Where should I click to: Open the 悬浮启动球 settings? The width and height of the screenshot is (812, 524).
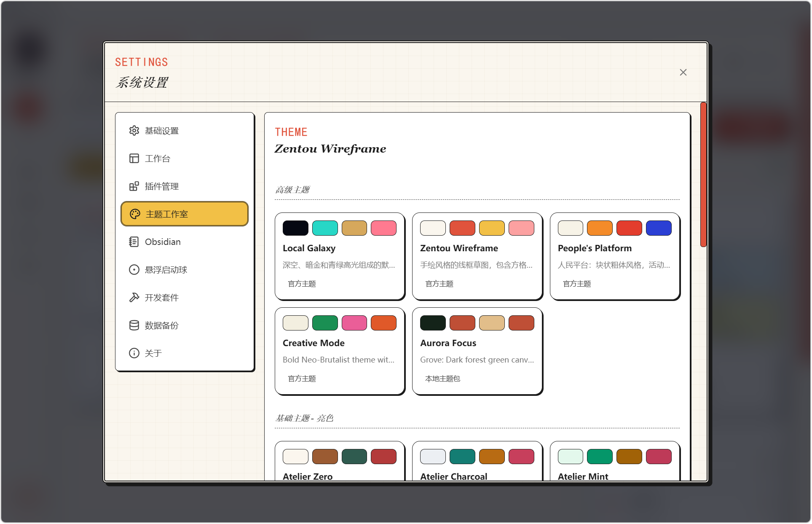pyautogui.click(x=185, y=270)
